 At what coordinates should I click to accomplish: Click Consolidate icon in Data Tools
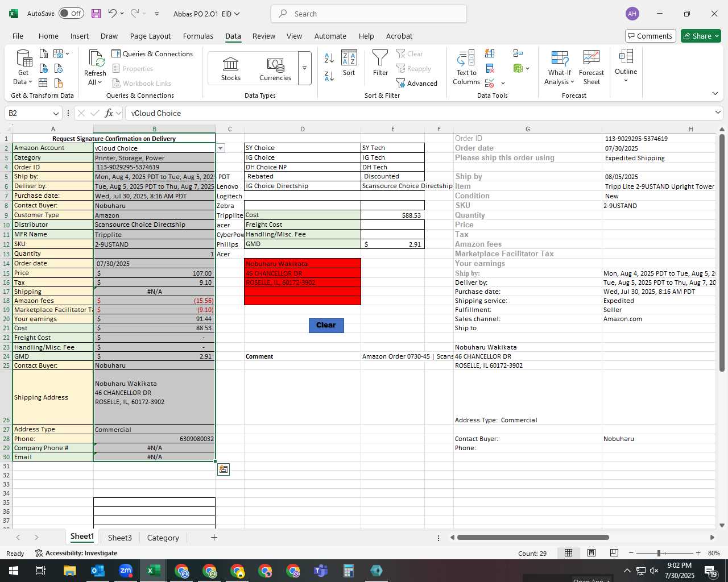(518, 53)
